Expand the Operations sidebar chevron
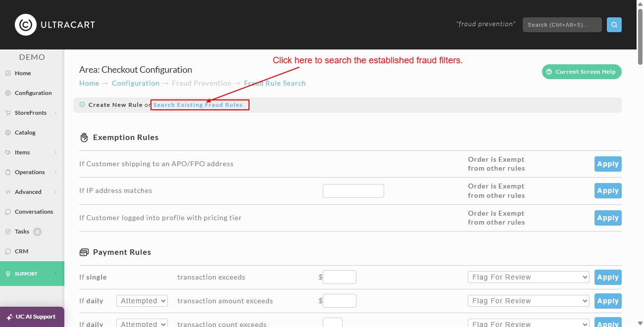The height and width of the screenshot is (327, 644). click(x=55, y=172)
